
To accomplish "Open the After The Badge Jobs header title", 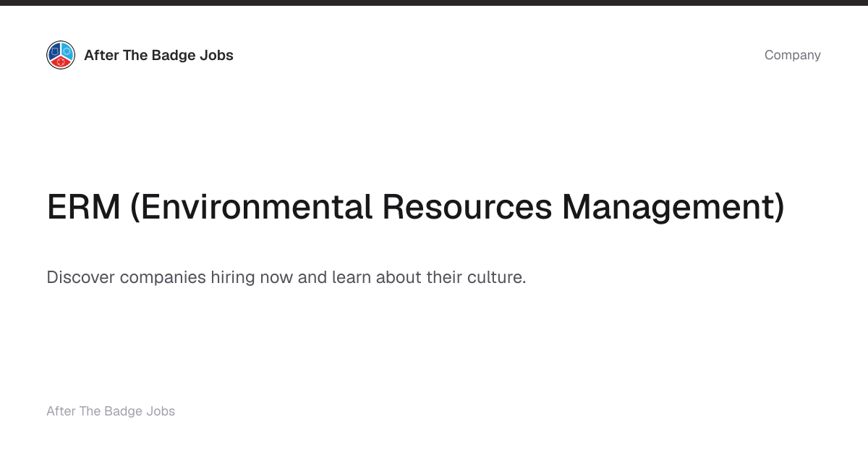I will pyautogui.click(x=158, y=55).
